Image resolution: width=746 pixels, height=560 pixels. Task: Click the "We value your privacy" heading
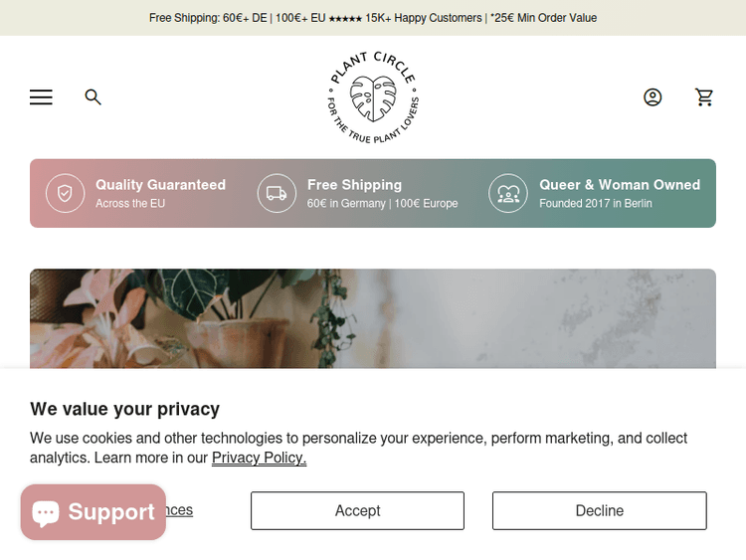pyautogui.click(x=124, y=409)
